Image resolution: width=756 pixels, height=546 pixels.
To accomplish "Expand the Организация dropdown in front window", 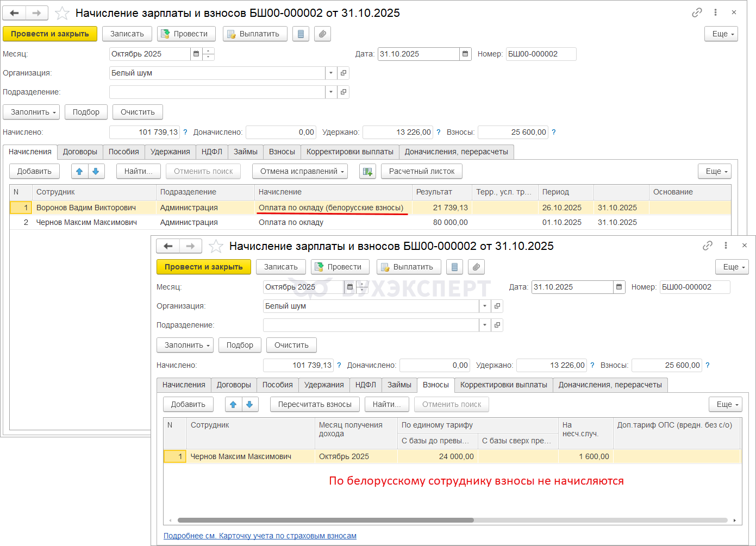I will tap(485, 306).
